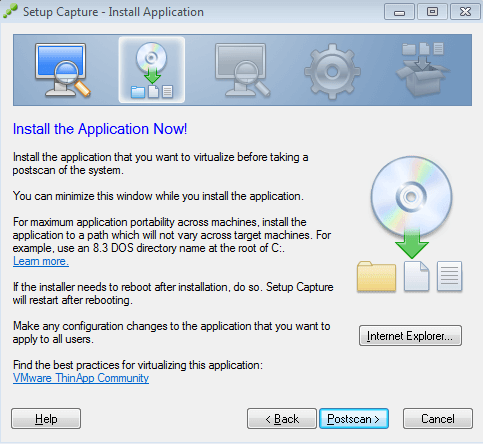Click the large blank document page icon

coord(416,276)
